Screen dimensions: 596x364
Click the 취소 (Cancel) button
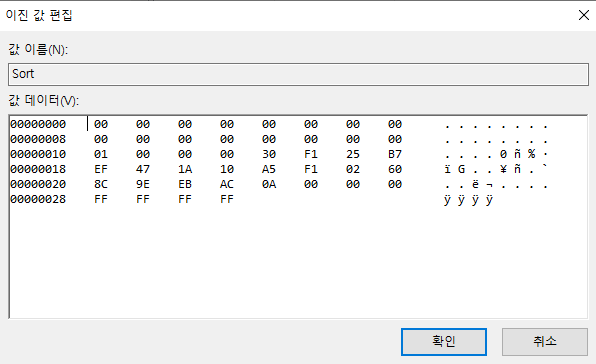pyautogui.click(x=545, y=342)
